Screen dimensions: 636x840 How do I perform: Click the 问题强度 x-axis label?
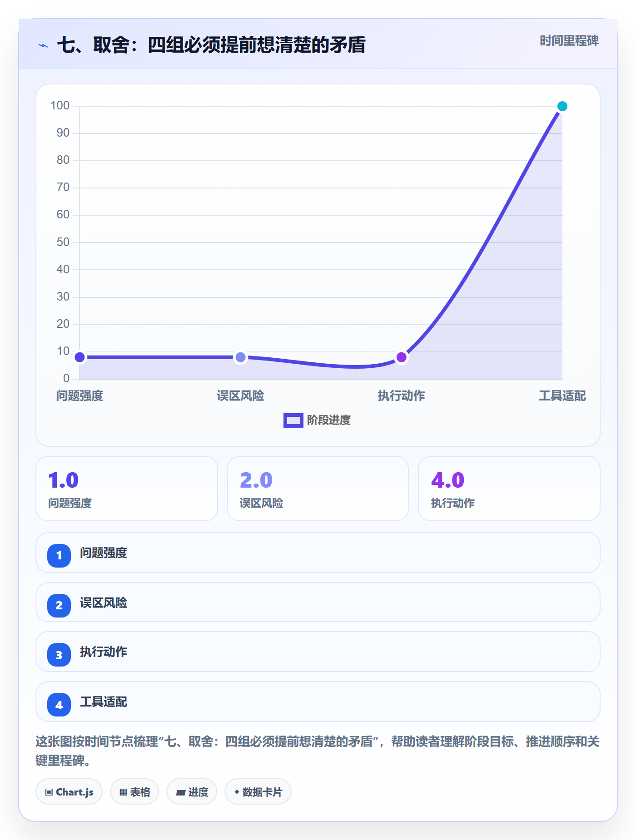(x=79, y=396)
